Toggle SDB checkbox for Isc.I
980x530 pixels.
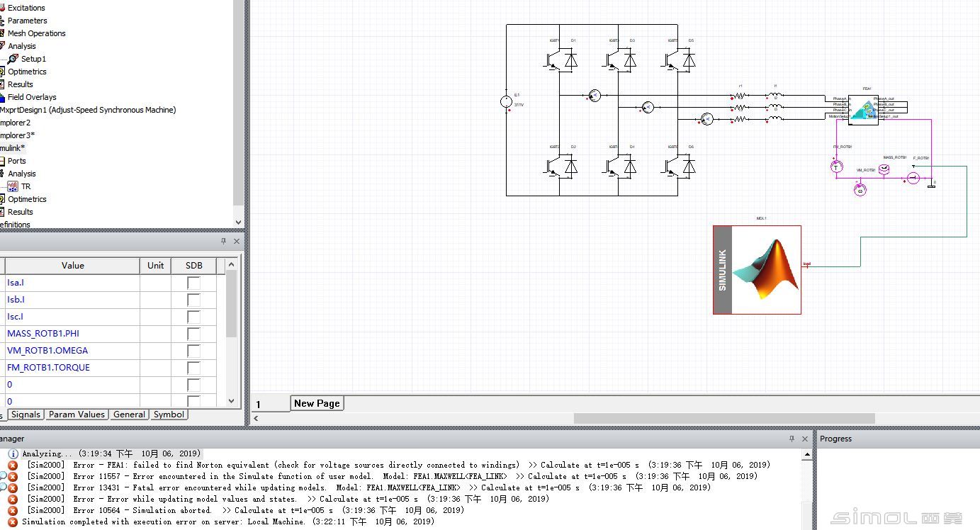[x=193, y=317]
